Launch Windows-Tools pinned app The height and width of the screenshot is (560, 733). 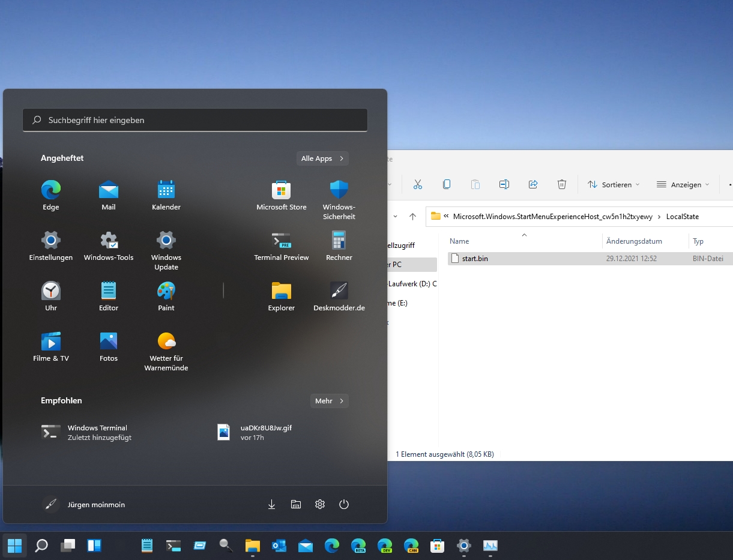click(109, 246)
